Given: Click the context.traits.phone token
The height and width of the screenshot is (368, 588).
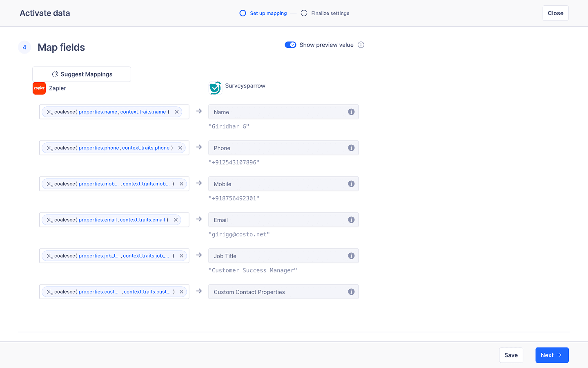Looking at the screenshot, I should [146, 148].
